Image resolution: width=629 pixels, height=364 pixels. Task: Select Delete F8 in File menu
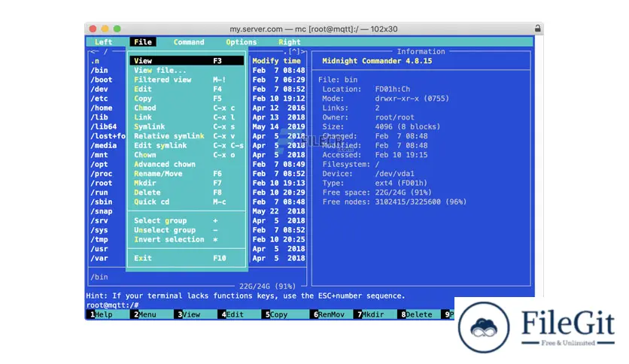(x=187, y=193)
